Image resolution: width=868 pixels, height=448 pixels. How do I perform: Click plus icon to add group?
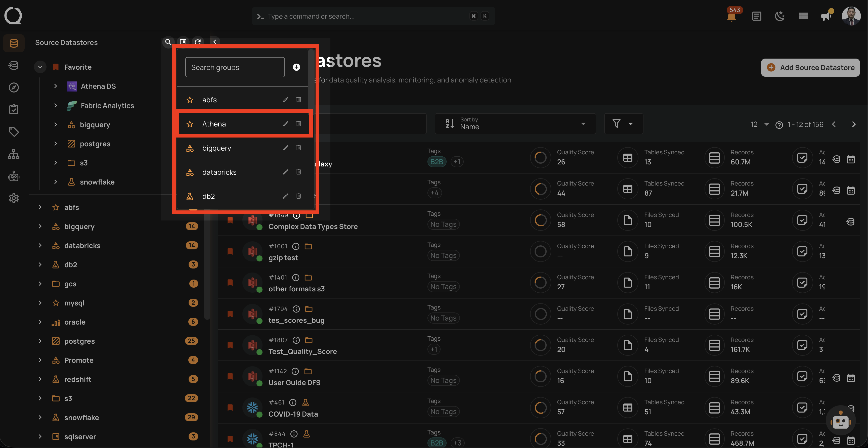click(296, 67)
